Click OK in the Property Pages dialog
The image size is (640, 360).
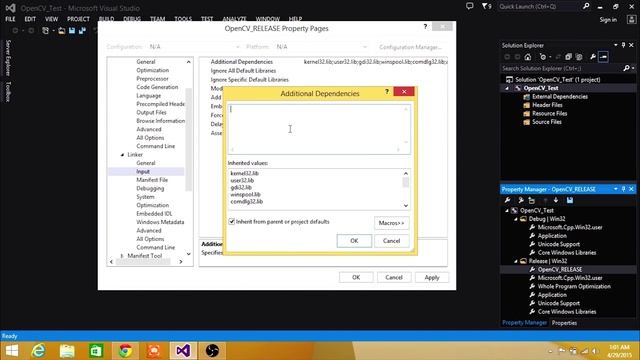pyautogui.click(x=356, y=278)
